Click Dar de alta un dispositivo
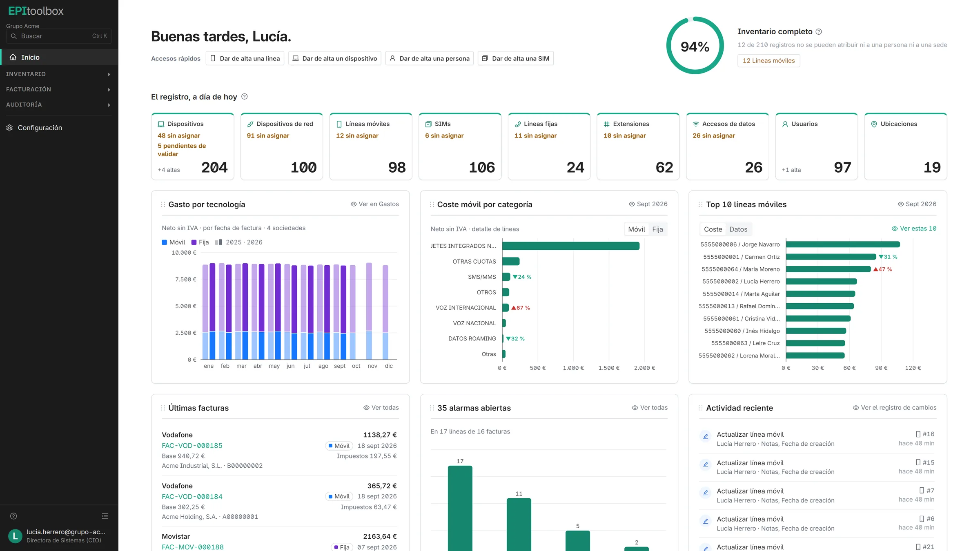Image resolution: width=980 pixels, height=551 pixels. pyautogui.click(x=335, y=58)
